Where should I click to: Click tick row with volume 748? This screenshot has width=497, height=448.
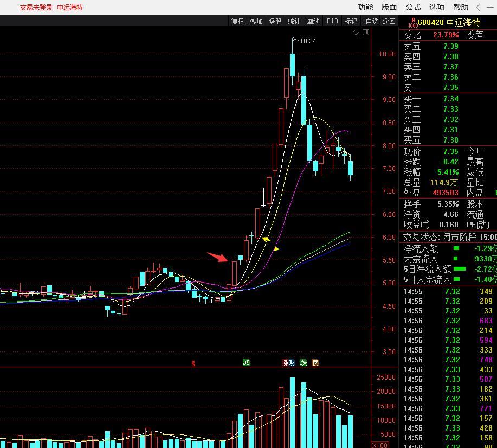(x=448, y=360)
